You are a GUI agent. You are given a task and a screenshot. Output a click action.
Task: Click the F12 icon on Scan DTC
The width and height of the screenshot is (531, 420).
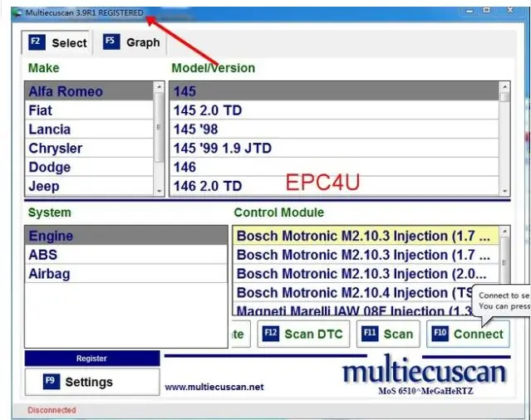click(271, 334)
